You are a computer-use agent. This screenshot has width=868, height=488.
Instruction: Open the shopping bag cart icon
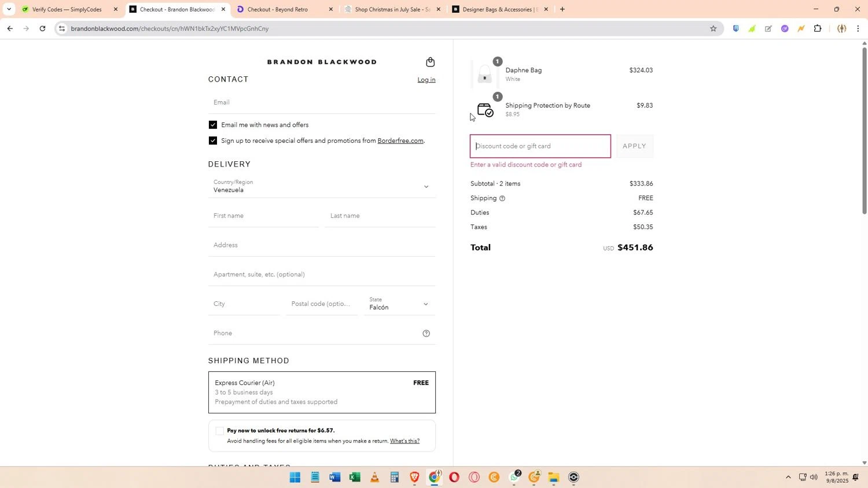click(430, 62)
